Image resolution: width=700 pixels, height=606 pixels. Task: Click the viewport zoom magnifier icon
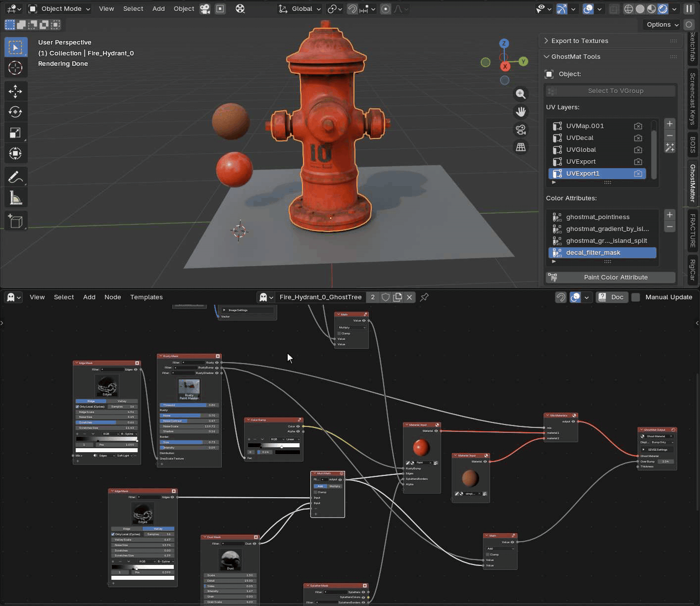pyautogui.click(x=521, y=94)
